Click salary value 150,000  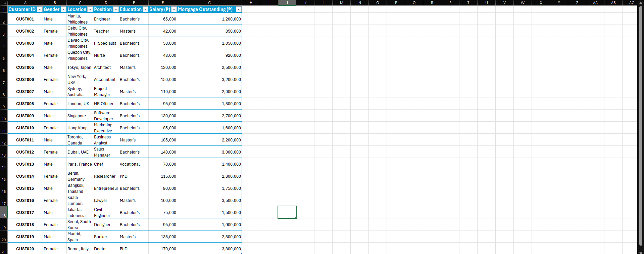(x=163, y=79)
